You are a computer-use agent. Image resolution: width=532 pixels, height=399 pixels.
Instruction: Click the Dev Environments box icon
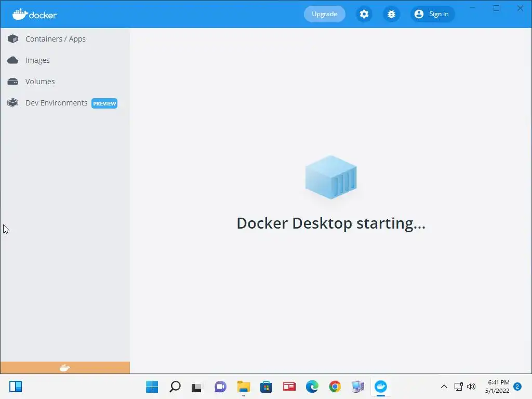[13, 103]
